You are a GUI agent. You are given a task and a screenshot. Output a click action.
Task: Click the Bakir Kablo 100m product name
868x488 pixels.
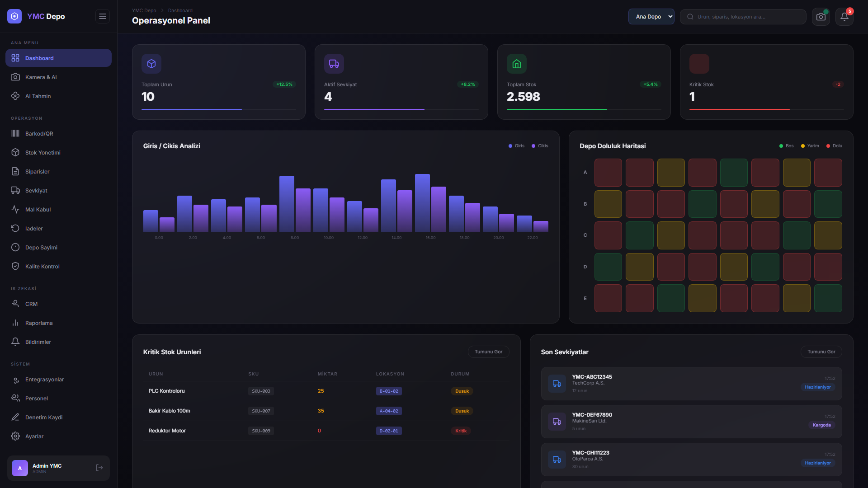tap(170, 411)
